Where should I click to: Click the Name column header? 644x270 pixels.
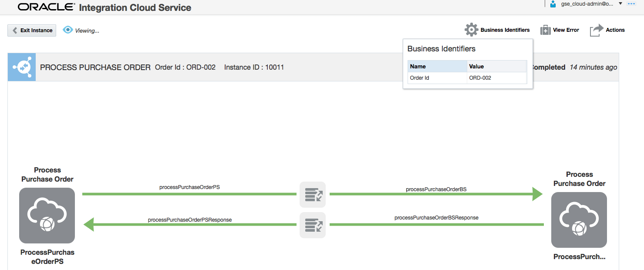[x=437, y=67]
